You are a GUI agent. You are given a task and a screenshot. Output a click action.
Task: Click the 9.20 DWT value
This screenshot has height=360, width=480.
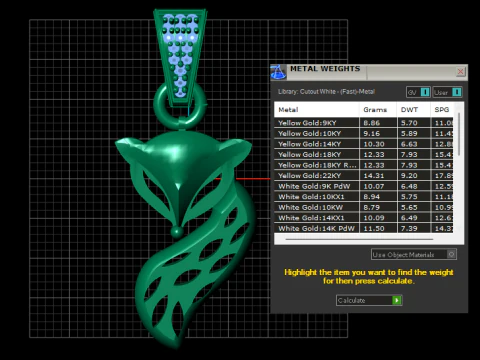pos(409,176)
